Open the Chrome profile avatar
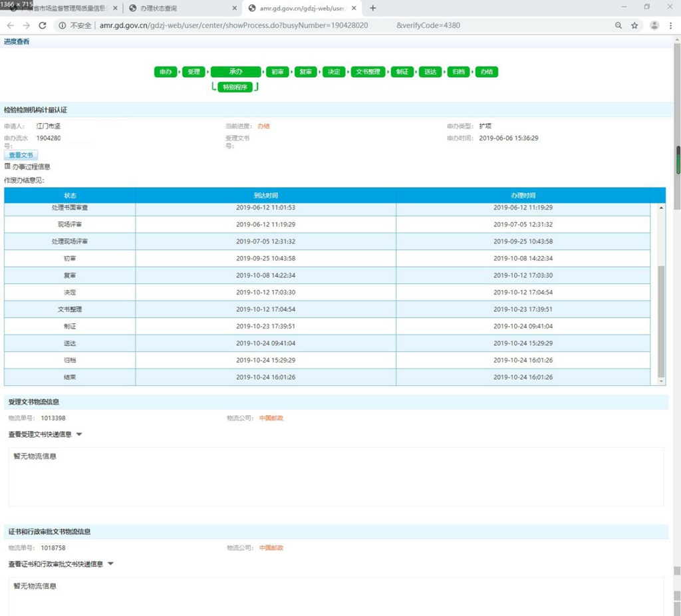This screenshot has width=681, height=616. 654,25
